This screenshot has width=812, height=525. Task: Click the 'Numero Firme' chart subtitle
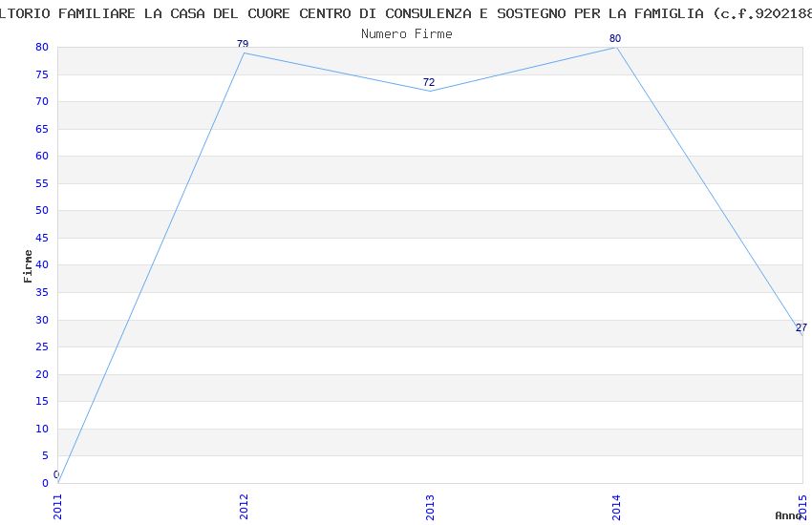[x=407, y=34]
